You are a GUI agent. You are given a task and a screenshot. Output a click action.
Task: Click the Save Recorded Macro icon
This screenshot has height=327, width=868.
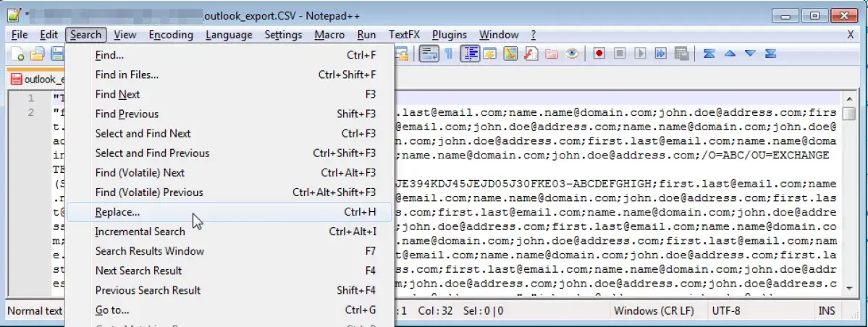(x=682, y=54)
